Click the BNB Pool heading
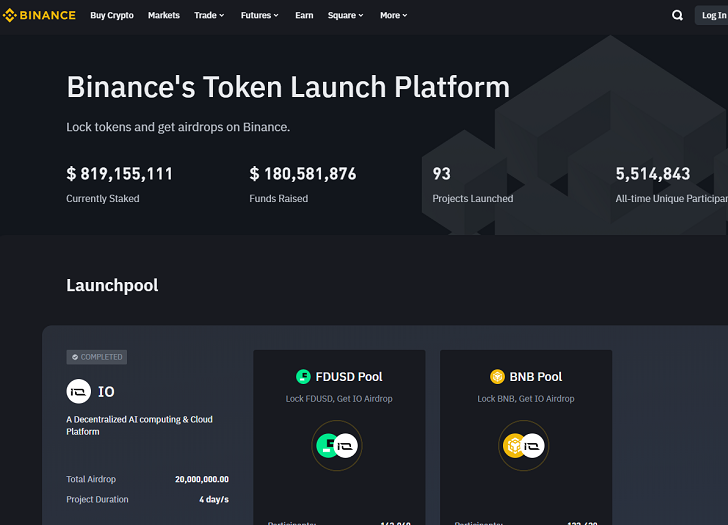 coord(536,376)
